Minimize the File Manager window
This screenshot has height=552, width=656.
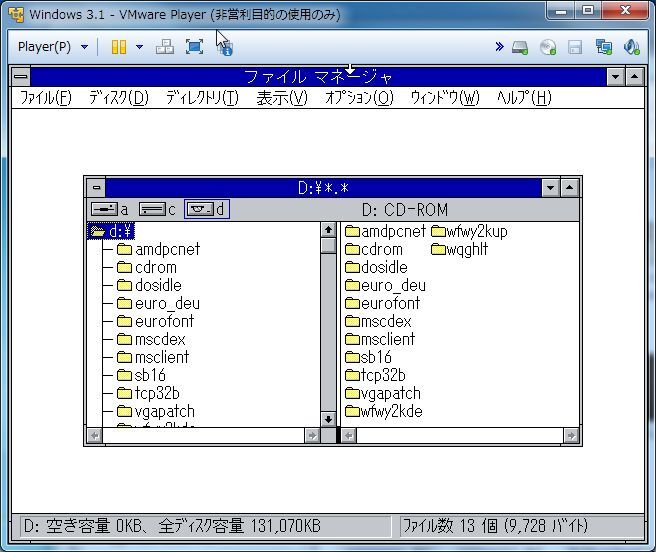tap(615, 77)
